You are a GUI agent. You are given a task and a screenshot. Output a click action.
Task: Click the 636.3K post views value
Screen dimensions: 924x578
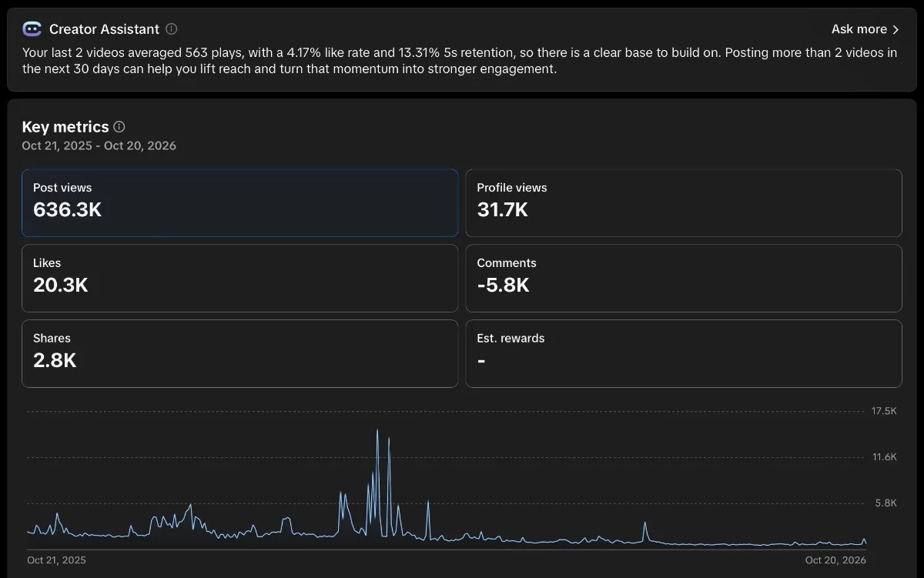click(x=67, y=209)
